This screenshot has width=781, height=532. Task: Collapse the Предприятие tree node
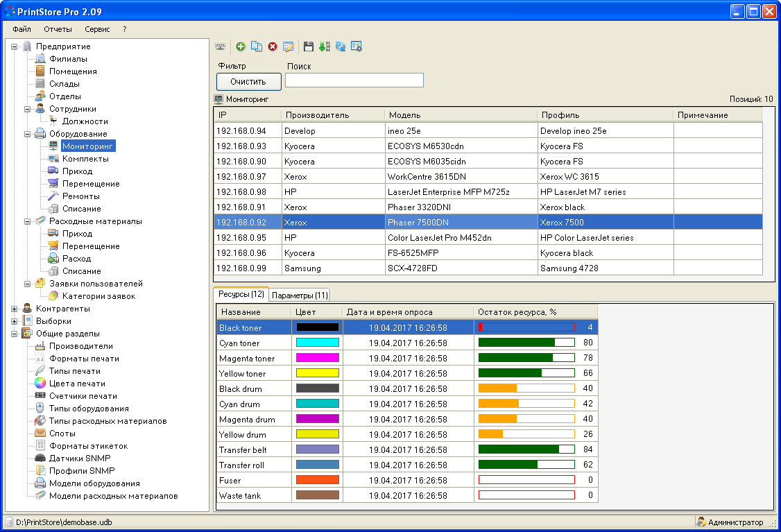(x=15, y=46)
